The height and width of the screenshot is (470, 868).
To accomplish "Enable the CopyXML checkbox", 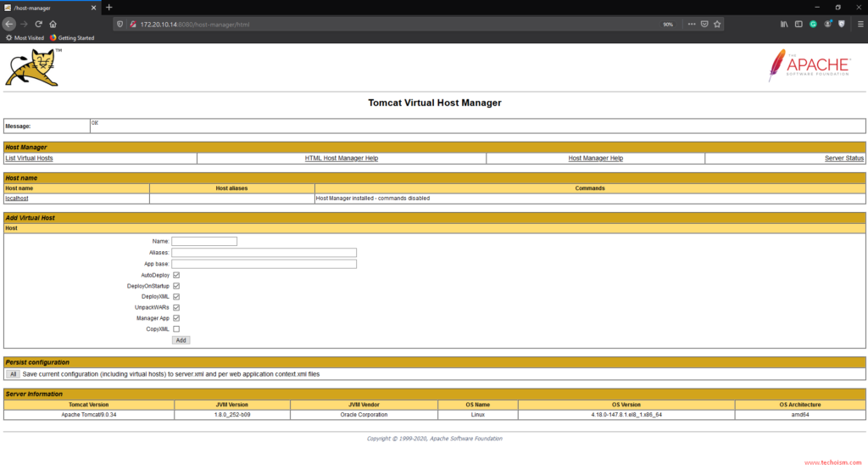I will 176,329.
